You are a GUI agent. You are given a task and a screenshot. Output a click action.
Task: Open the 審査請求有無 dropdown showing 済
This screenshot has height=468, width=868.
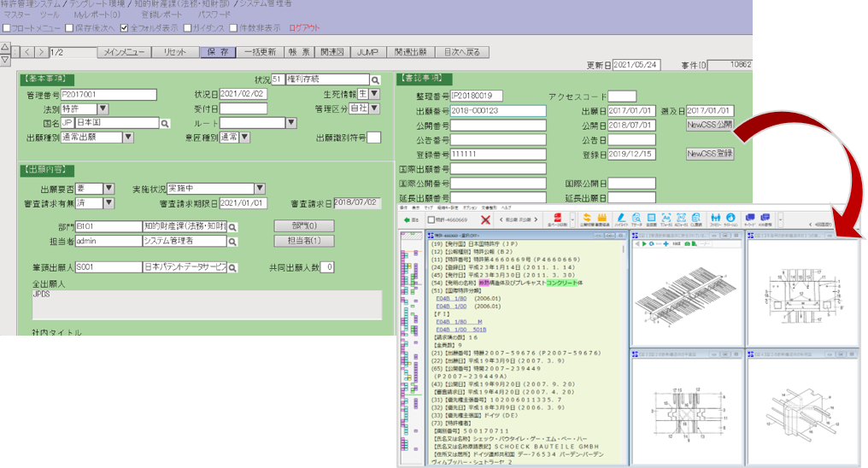108,203
